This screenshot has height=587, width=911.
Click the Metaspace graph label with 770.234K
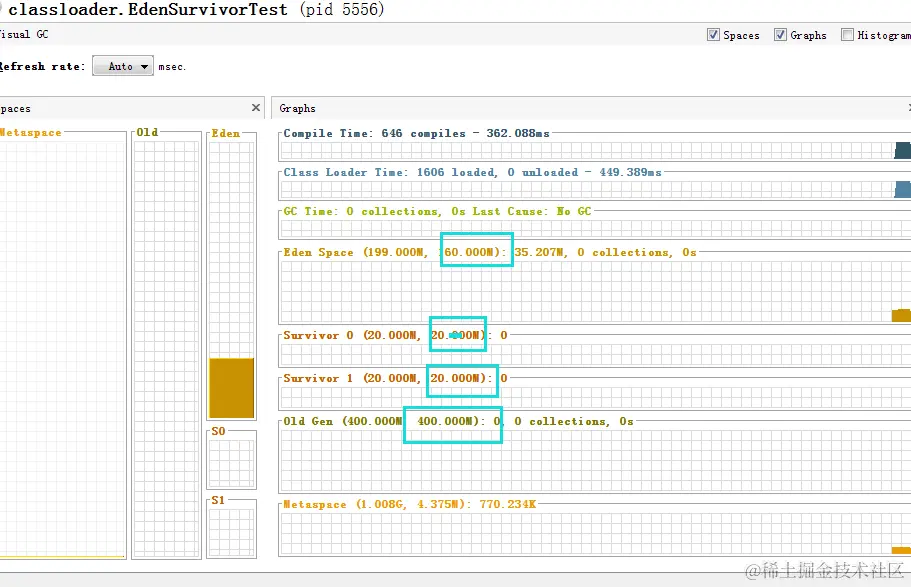click(x=409, y=504)
